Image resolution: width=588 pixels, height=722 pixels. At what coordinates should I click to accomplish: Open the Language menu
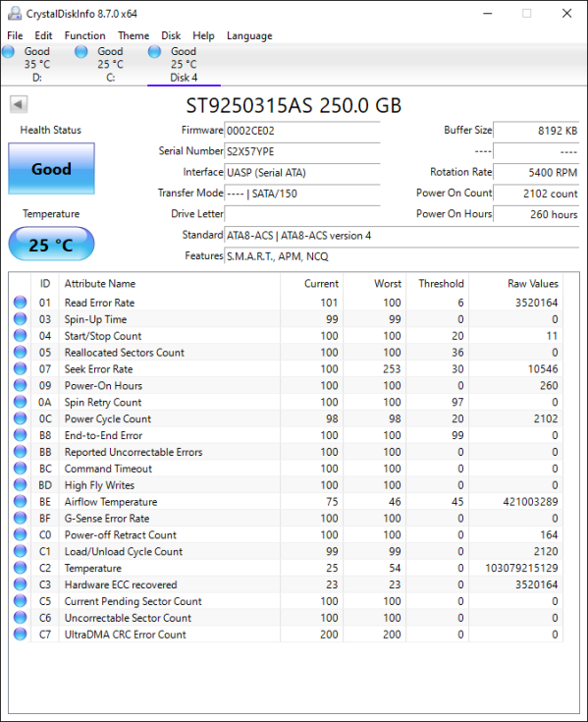tap(249, 36)
